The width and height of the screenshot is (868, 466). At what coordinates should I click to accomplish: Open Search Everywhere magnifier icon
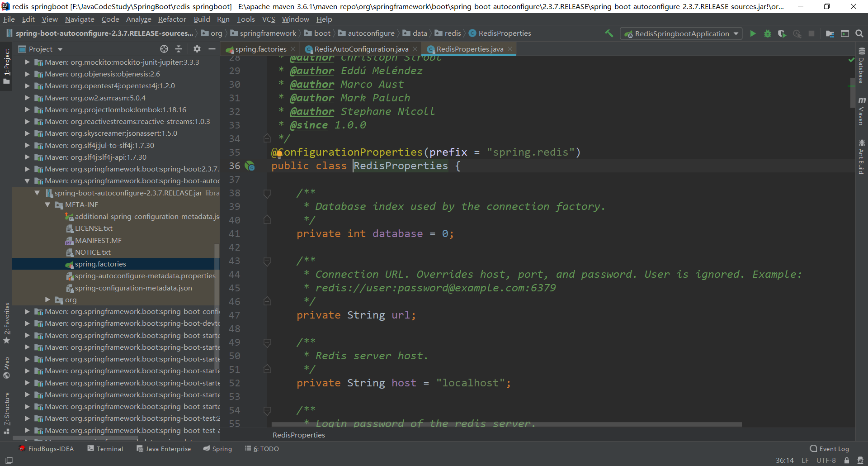click(x=859, y=33)
